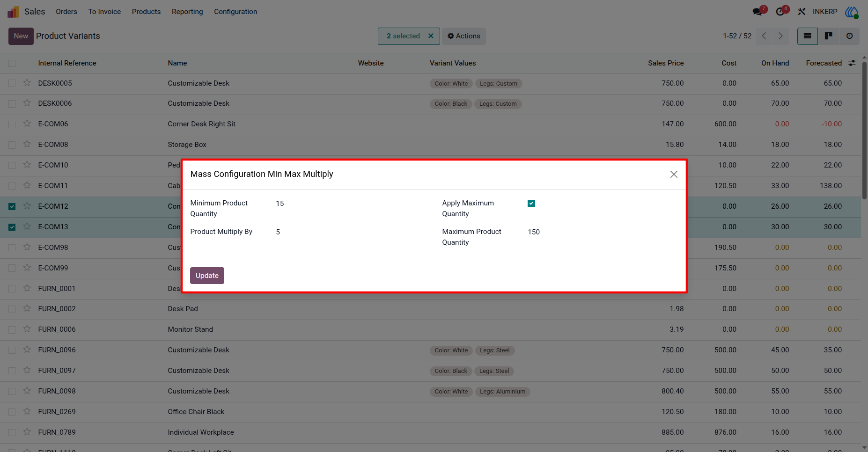Go to next page of records
The image size is (868, 452).
click(780, 36)
